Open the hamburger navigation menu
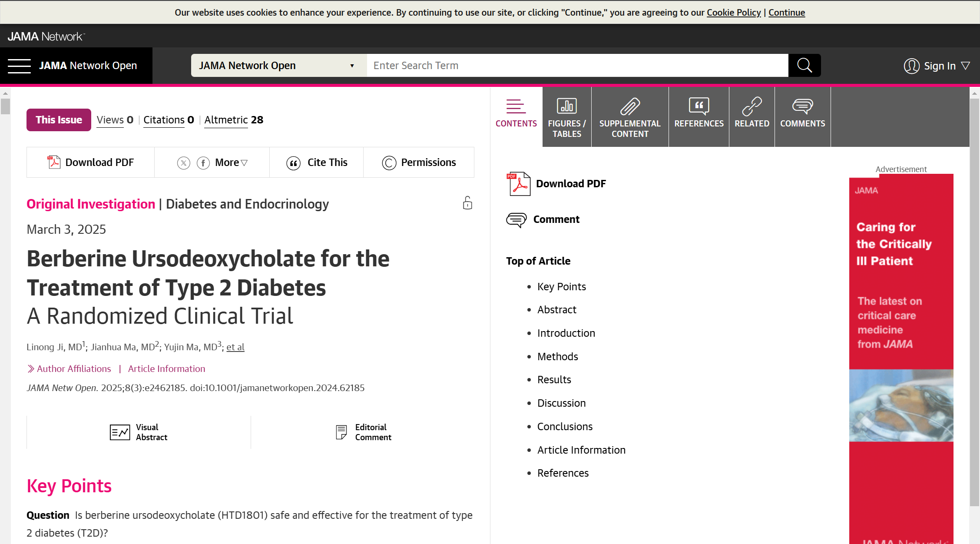980x544 pixels. point(19,66)
